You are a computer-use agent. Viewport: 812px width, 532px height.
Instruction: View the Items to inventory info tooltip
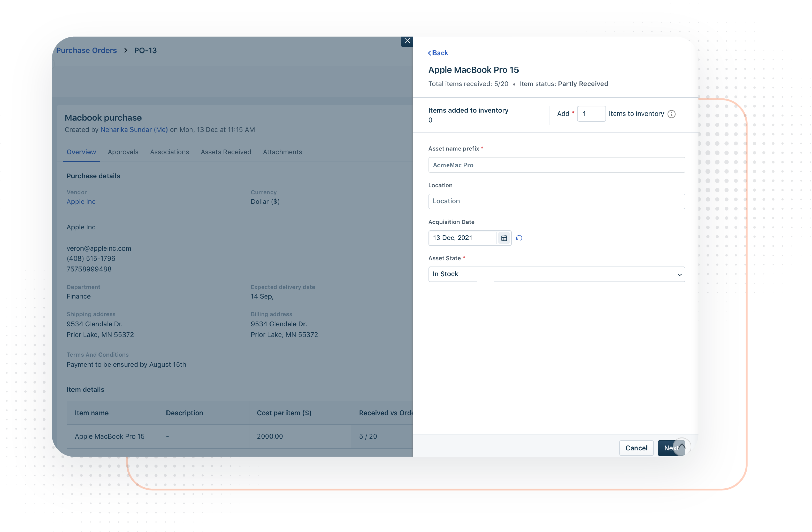click(x=671, y=114)
